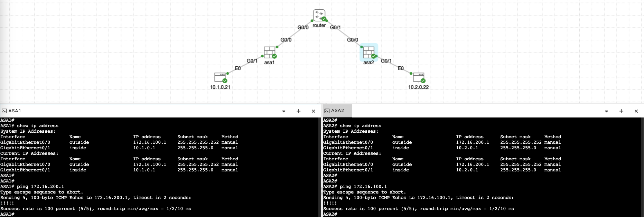Open the ASA1 pane tab list dropdown

click(284, 111)
